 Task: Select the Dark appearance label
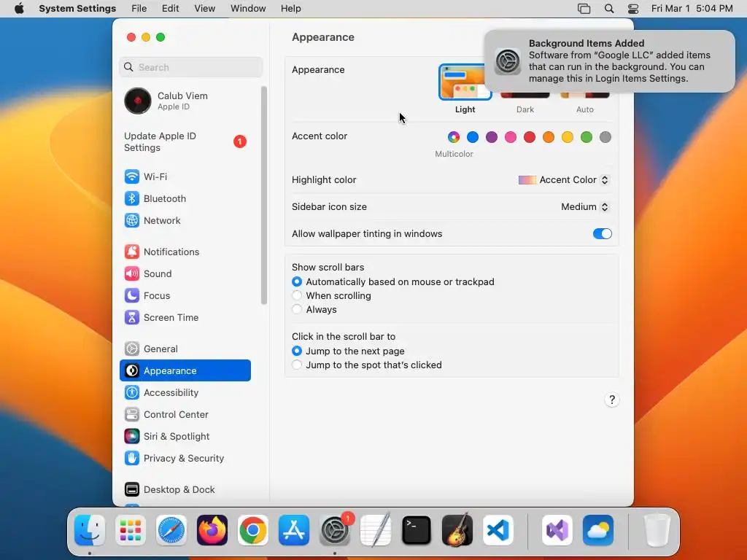coord(525,109)
